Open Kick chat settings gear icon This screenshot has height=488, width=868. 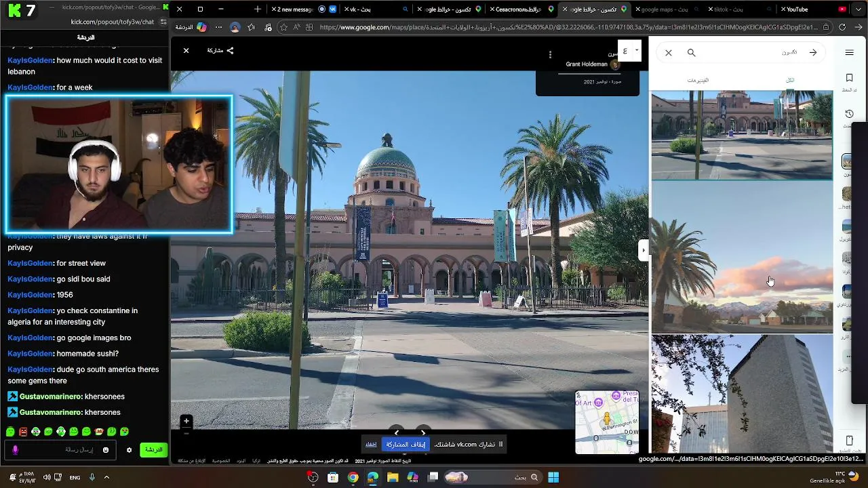click(129, 450)
